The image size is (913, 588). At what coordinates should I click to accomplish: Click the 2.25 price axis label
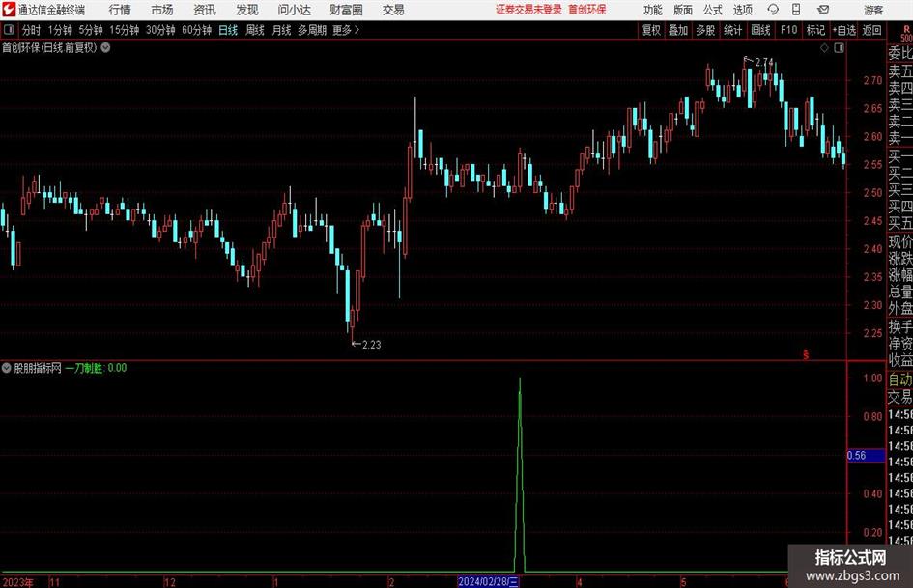pyautogui.click(x=872, y=333)
